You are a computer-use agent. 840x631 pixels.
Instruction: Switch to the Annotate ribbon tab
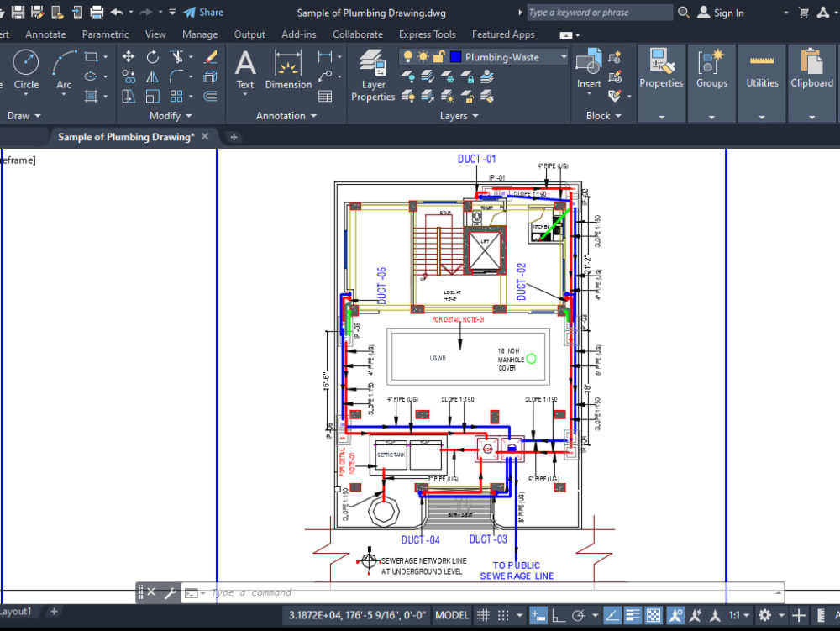pyautogui.click(x=45, y=34)
